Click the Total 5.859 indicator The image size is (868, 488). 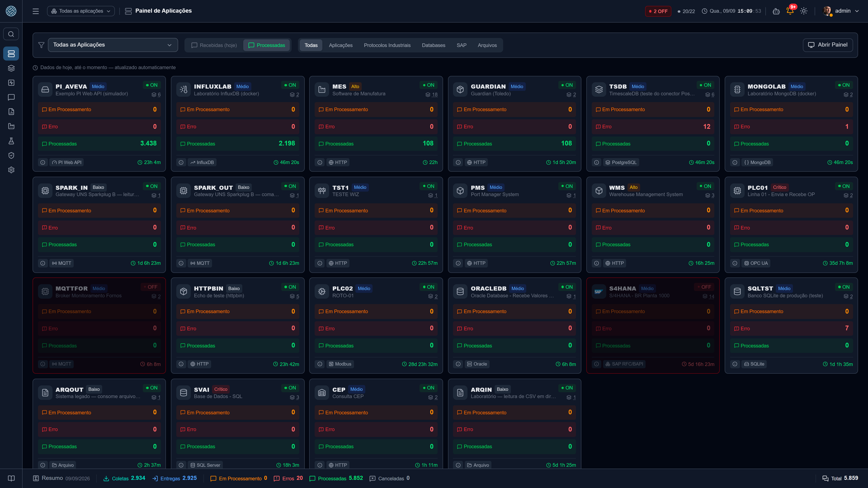(840, 478)
